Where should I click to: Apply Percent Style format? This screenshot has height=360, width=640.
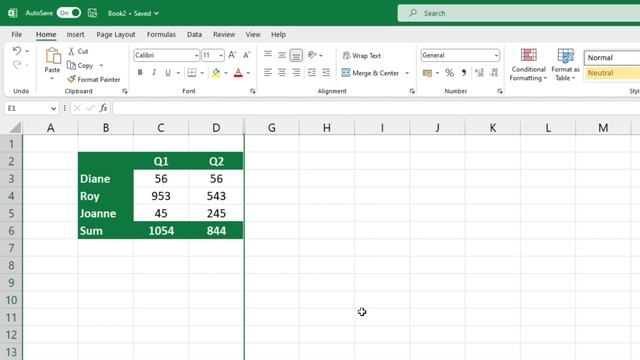pyautogui.click(x=449, y=73)
